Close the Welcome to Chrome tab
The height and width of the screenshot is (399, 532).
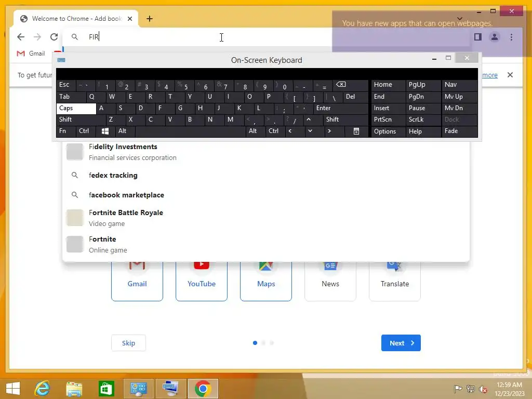(x=129, y=19)
